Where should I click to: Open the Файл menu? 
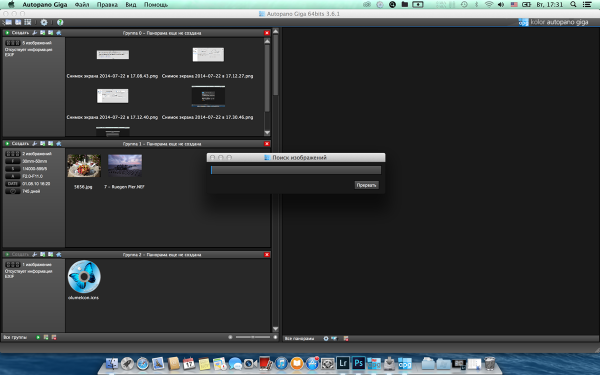coord(82,5)
